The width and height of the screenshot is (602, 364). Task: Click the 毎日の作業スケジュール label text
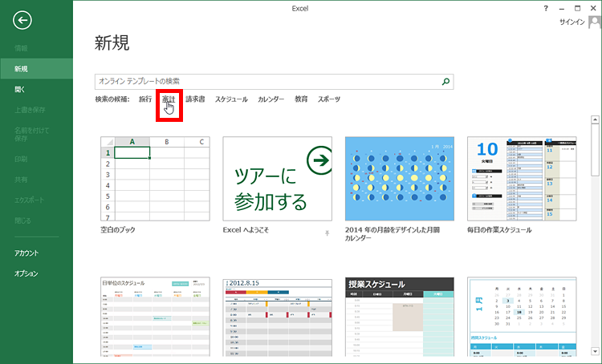(499, 230)
